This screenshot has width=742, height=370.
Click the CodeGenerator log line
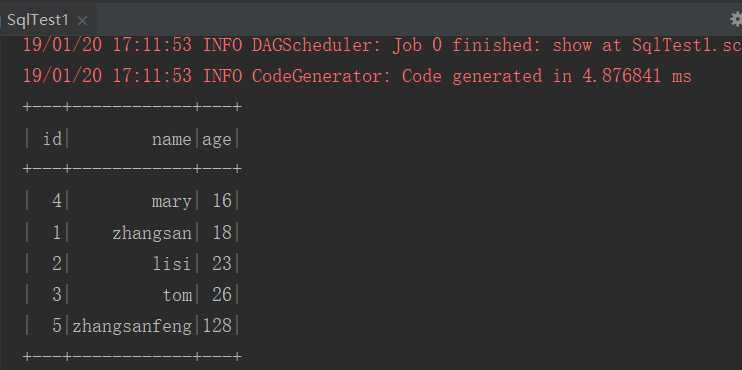point(357,76)
